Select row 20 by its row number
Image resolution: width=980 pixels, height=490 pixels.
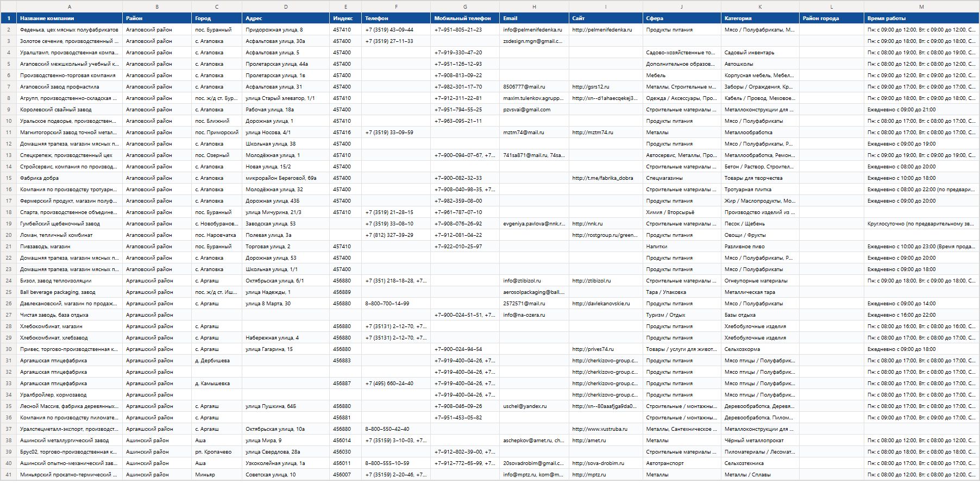pyautogui.click(x=9, y=235)
